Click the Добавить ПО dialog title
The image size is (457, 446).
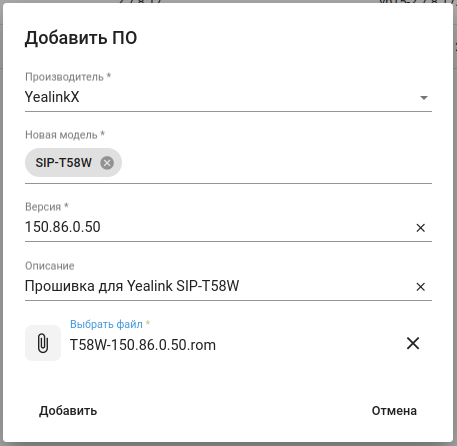click(81, 38)
